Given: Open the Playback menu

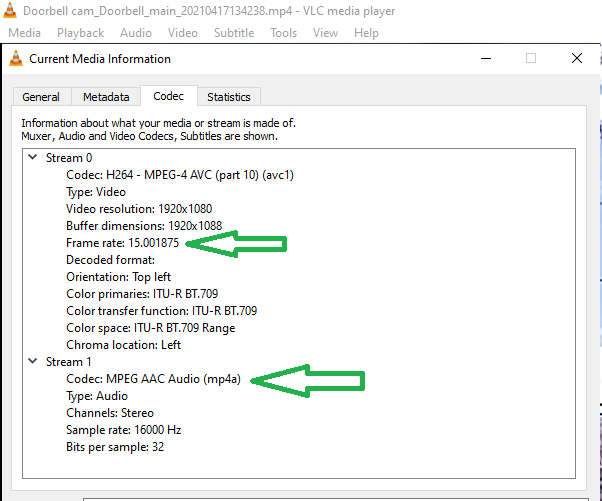Looking at the screenshot, I should 81,33.
